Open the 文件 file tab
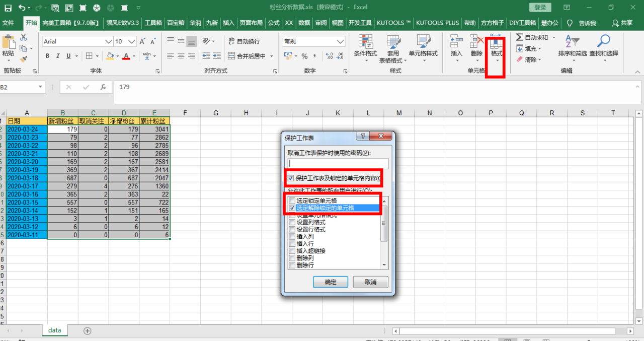Screen dimensions: 644x341 8,23
